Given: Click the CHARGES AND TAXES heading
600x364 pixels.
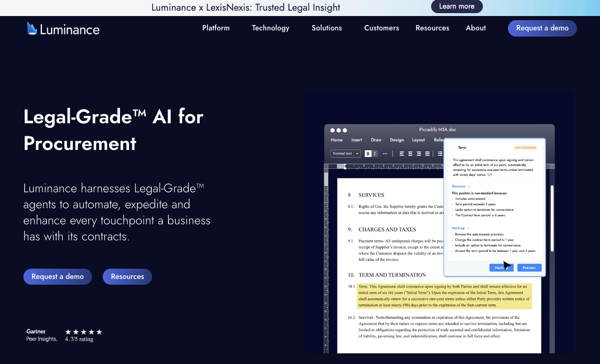Looking at the screenshot, I should (x=387, y=229).
